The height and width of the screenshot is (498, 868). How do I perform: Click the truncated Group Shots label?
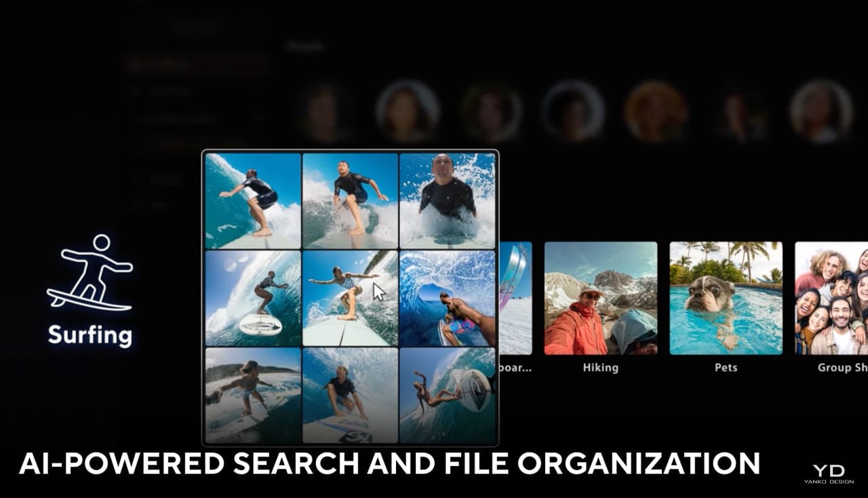[x=842, y=368]
